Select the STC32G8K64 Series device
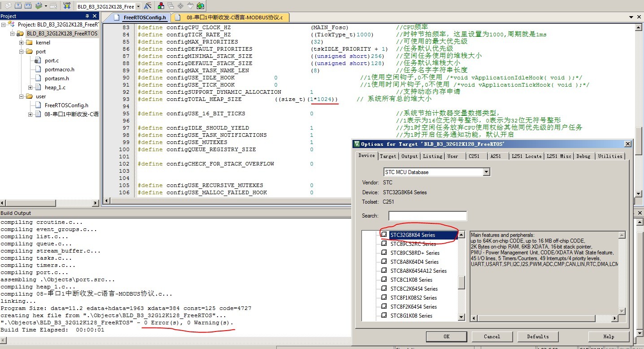 coord(413,235)
